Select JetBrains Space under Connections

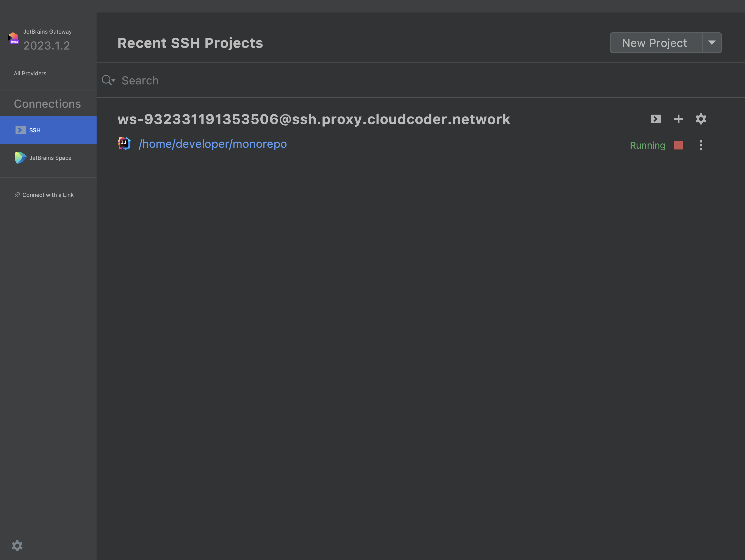(50, 157)
